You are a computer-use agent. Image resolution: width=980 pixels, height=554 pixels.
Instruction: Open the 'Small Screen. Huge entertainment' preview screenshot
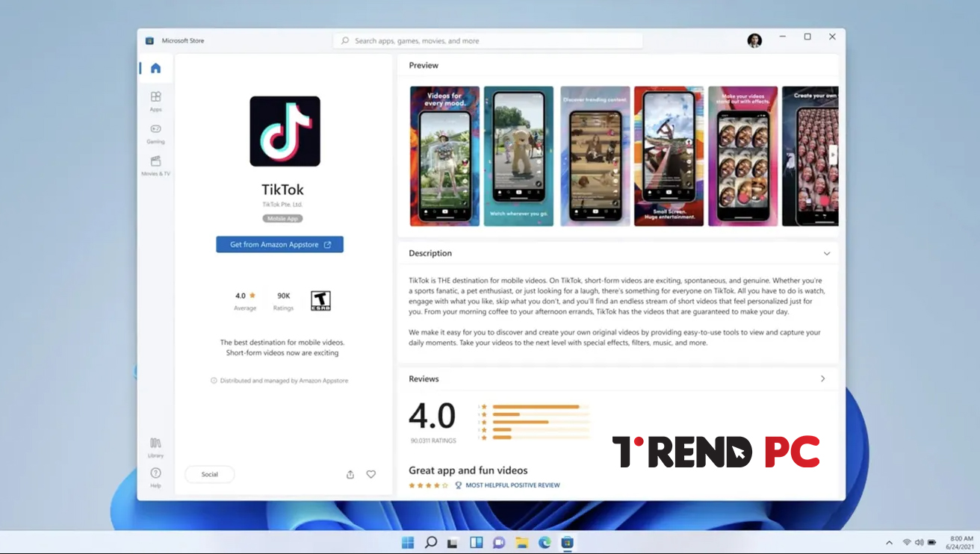(x=669, y=156)
